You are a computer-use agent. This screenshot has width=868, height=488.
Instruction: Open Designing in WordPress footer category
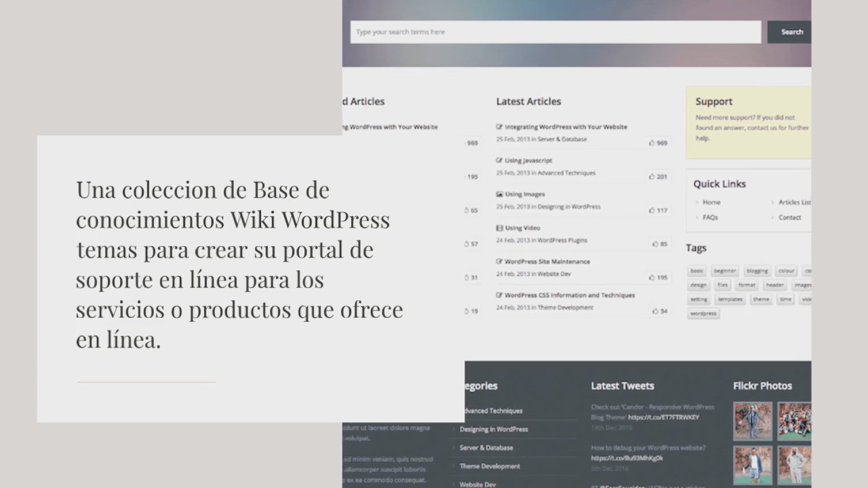coord(494,429)
